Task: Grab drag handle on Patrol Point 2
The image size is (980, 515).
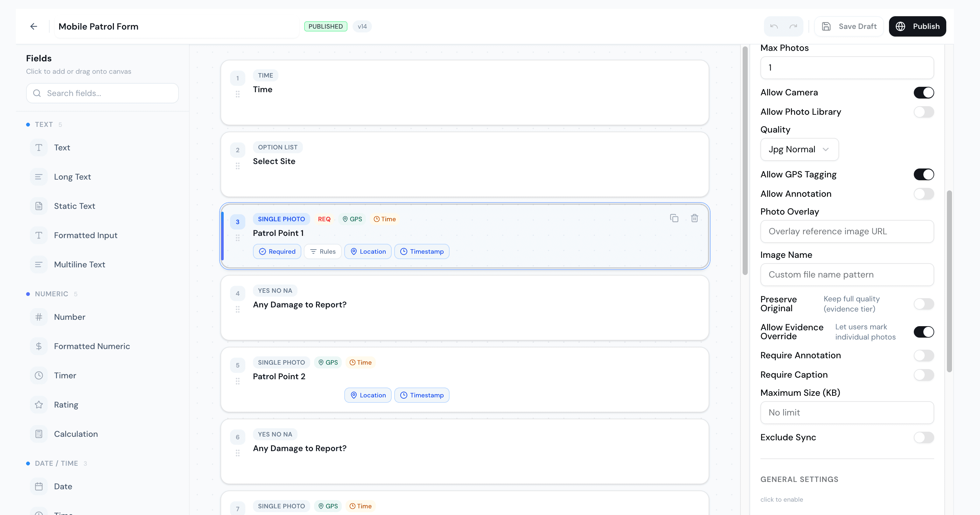Action: pos(237,381)
